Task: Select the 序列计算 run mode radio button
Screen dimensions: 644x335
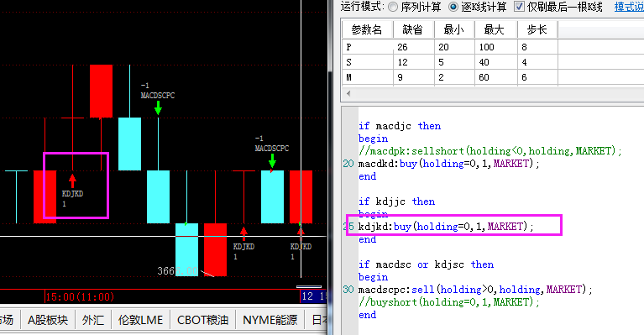Action: pyautogui.click(x=393, y=7)
